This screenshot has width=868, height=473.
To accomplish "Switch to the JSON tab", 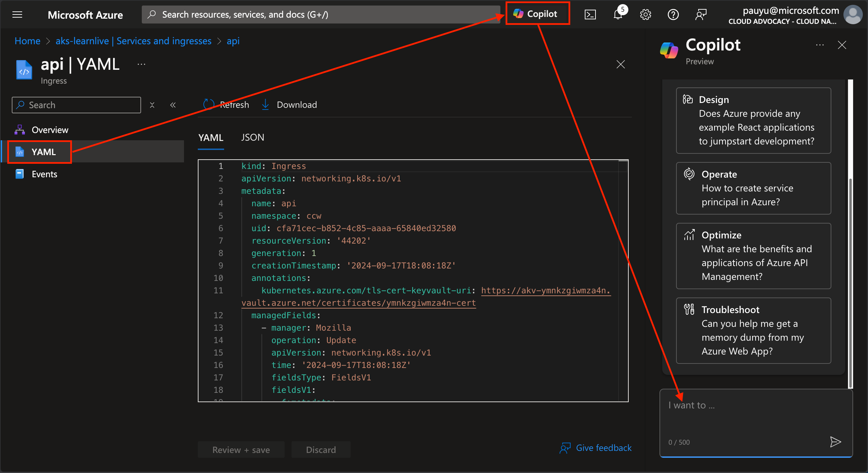I will (252, 138).
